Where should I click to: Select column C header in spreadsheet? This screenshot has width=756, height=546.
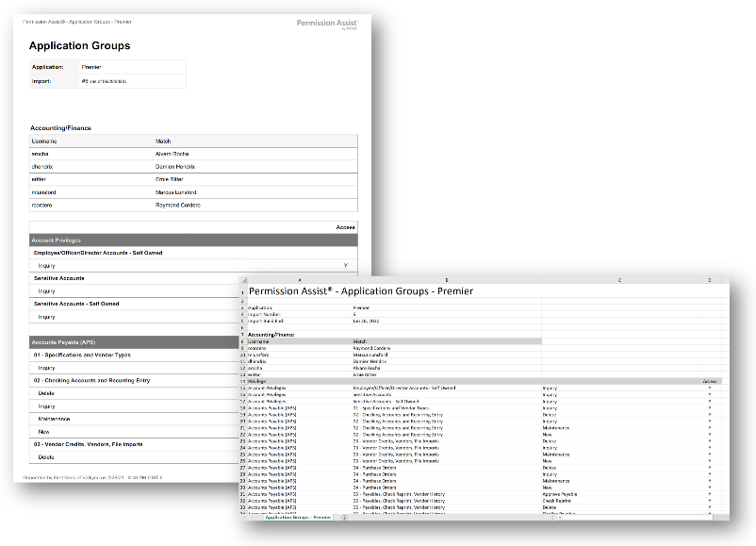[x=619, y=279]
